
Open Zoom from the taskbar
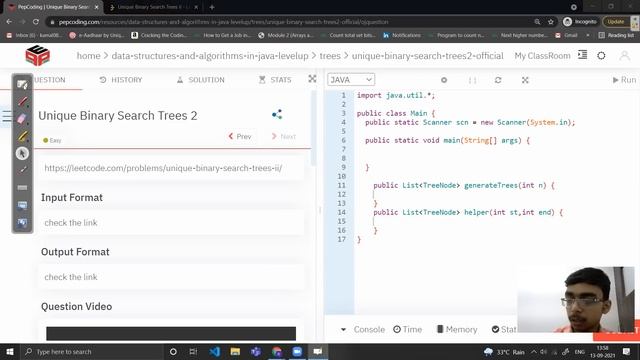(x=297, y=351)
